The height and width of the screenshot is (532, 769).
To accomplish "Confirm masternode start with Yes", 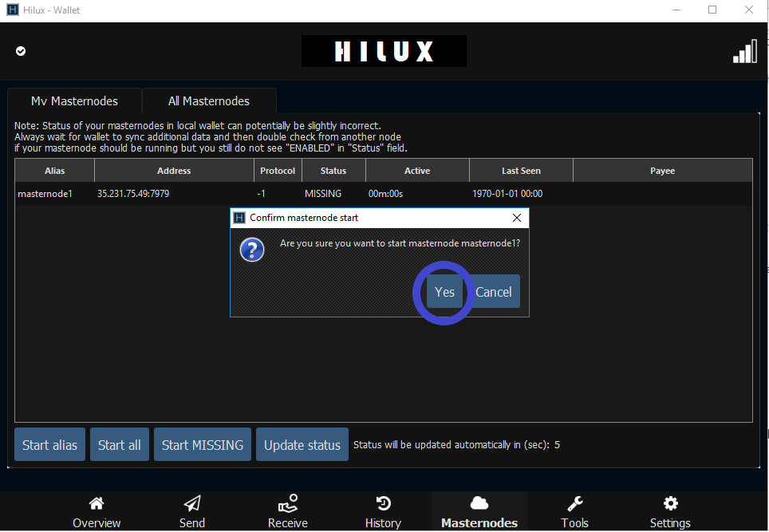I will (x=444, y=292).
